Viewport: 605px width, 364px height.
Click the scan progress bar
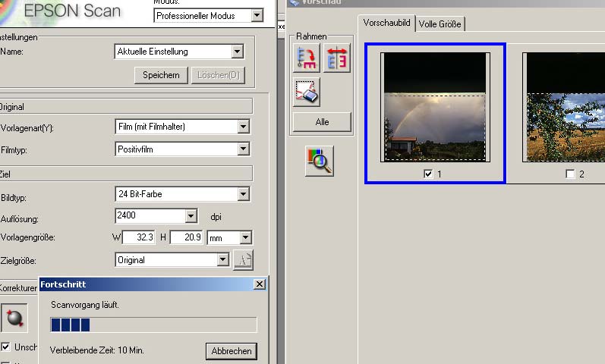[153, 325]
